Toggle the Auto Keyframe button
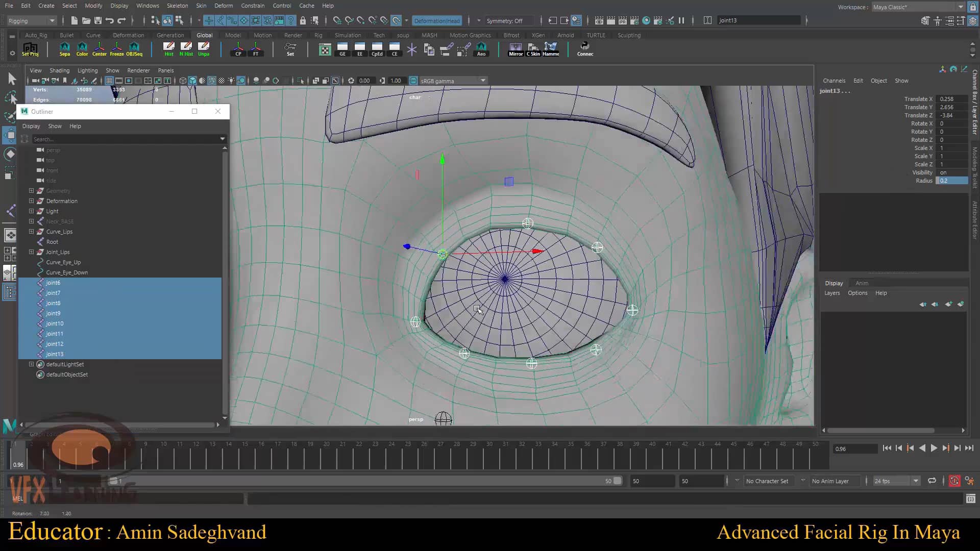This screenshot has width=980, height=551. [x=954, y=481]
